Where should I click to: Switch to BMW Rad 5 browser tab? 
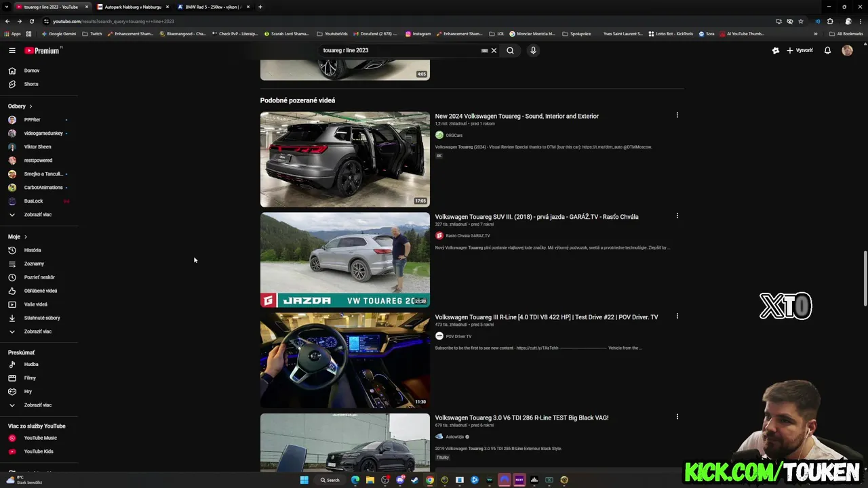coord(213,7)
